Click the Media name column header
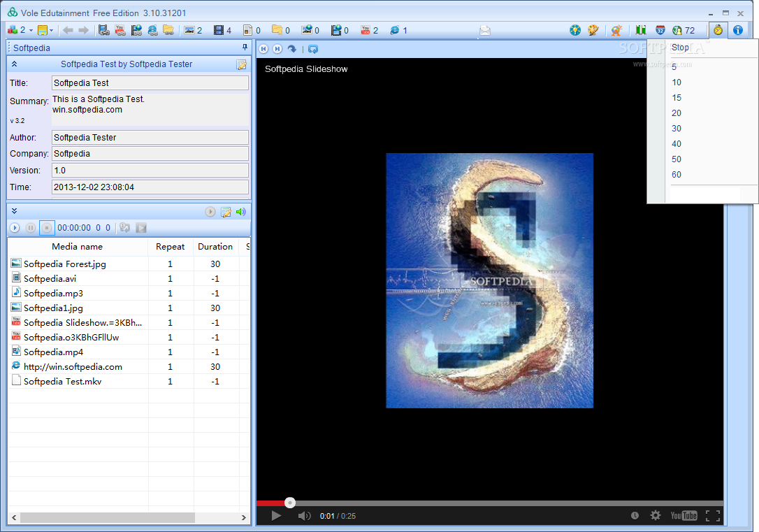Screen dimensions: 759x532 pyautogui.click(x=78, y=246)
